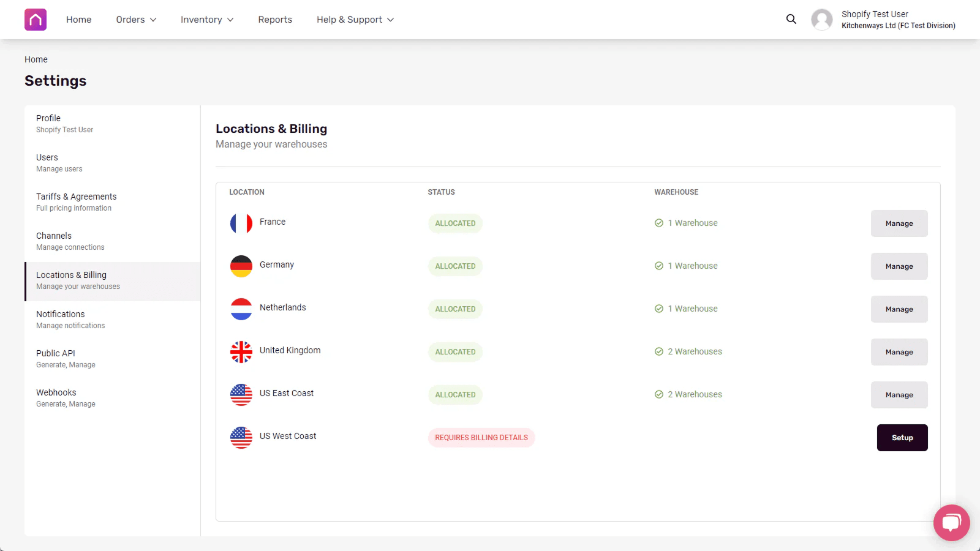Image resolution: width=980 pixels, height=551 pixels.
Task: Open the search magnifier
Action: click(791, 19)
